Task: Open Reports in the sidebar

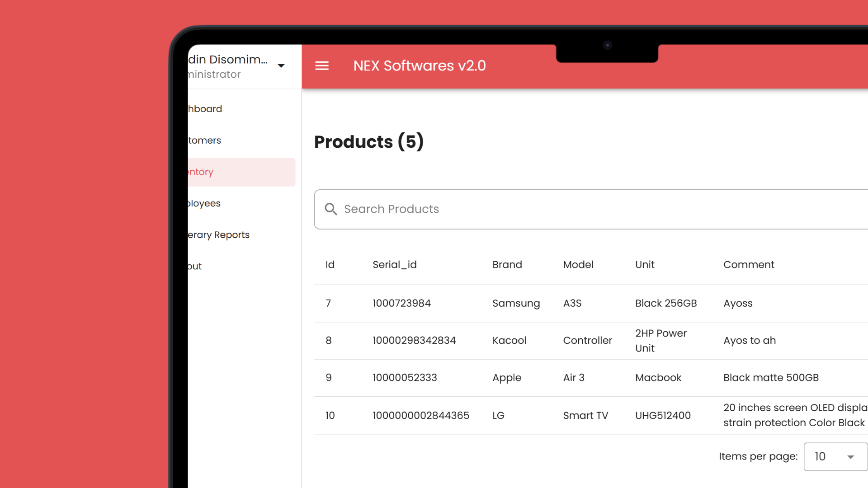Action: click(219, 235)
